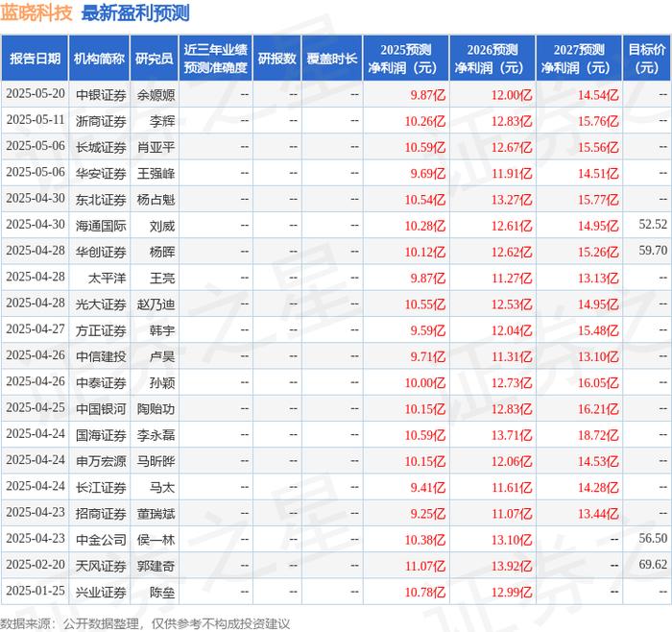Click the 2026预测净利润 header
The height and width of the screenshot is (632, 672).
pyautogui.click(x=492, y=59)
